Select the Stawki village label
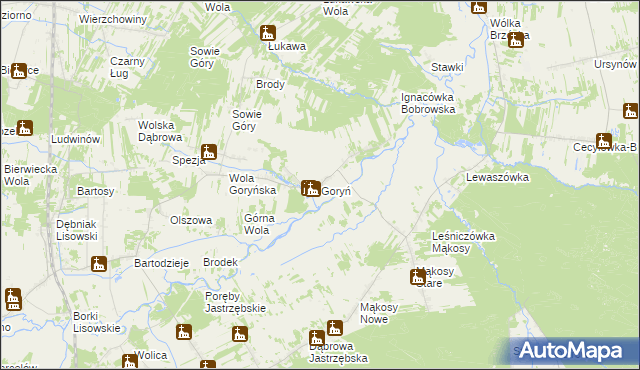640x370 pixels. (447, 67)
